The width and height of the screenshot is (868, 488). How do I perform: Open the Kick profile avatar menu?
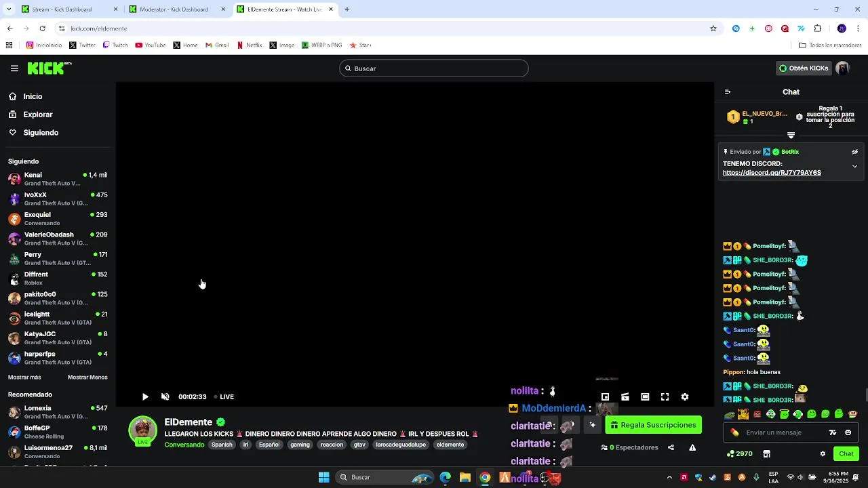point(842,68)
